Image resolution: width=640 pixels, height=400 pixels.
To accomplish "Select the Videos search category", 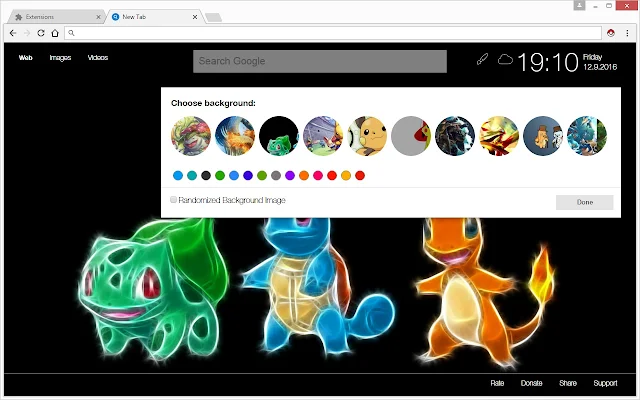I will [98, 58].
